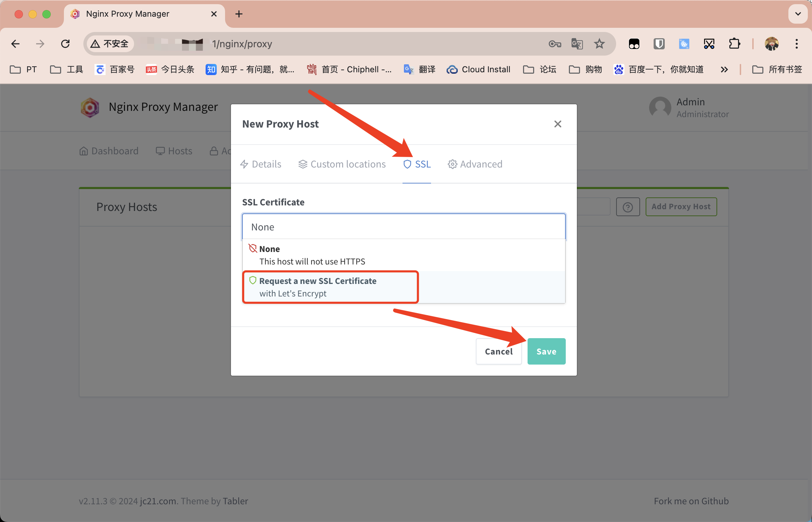Open a new browser tab
This screenshot has width=812, height=522.
[239, 14]
